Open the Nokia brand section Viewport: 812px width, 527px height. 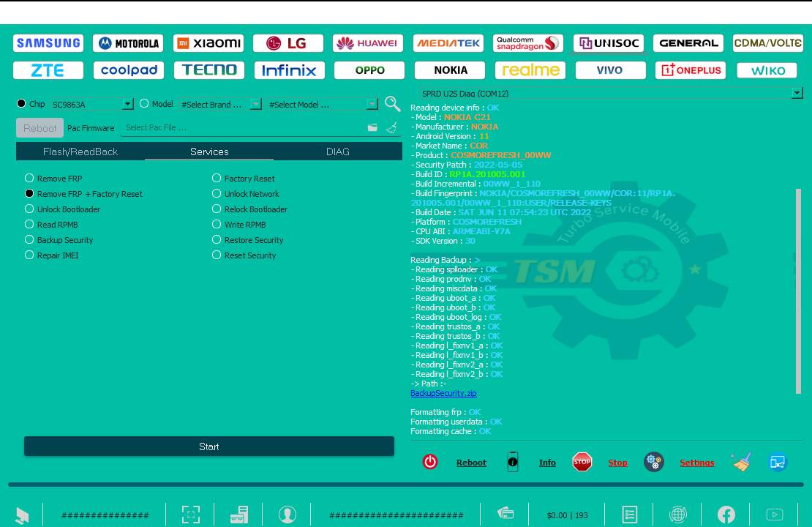[x=451, y=70]
